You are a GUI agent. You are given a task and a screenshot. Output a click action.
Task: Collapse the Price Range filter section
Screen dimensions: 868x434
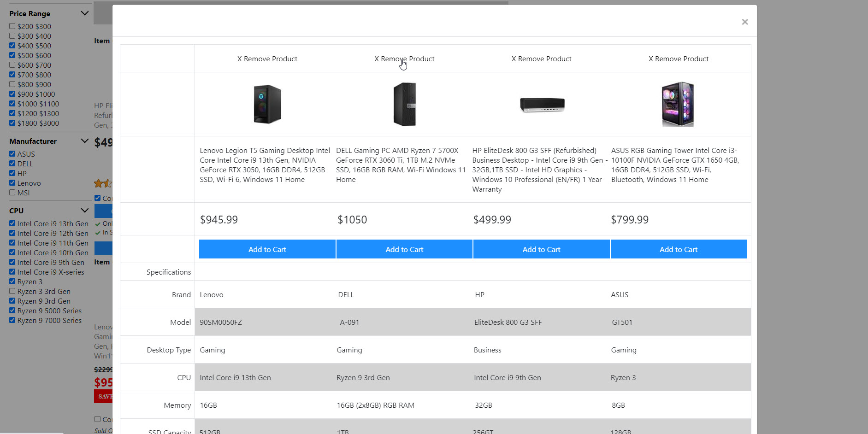tap(84, 13)
